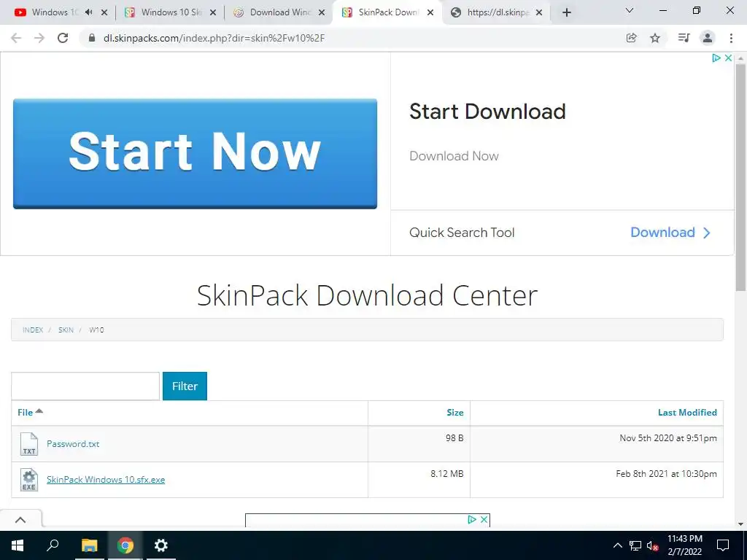Close the SkinPack Download Center tab
The image size is (747, 560).
(x=430, y=13)
